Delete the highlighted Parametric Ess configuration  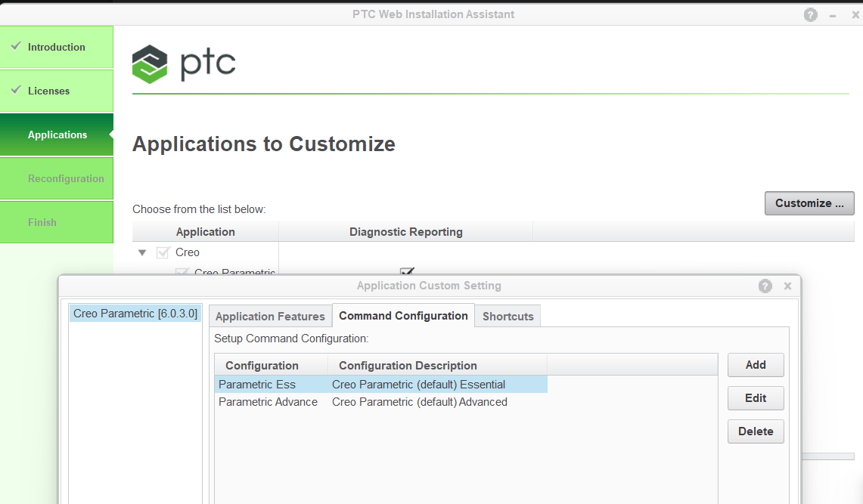(x=755, y=431)
